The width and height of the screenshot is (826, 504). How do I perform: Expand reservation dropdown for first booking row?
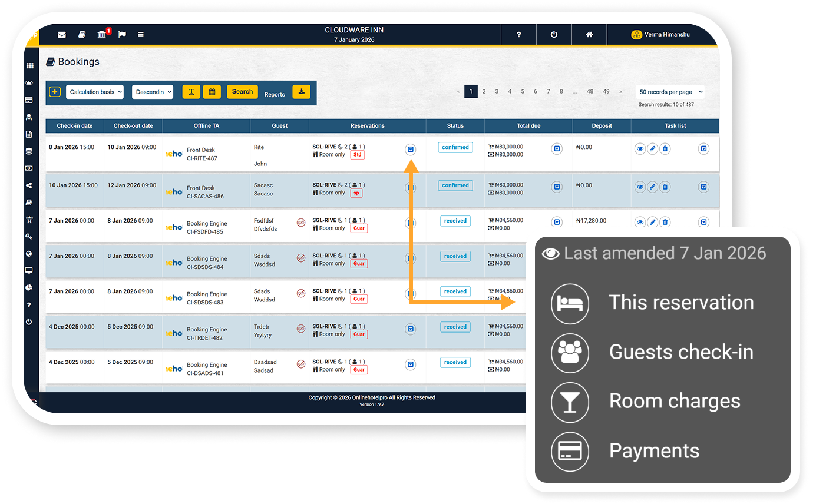tap(411, 150)
